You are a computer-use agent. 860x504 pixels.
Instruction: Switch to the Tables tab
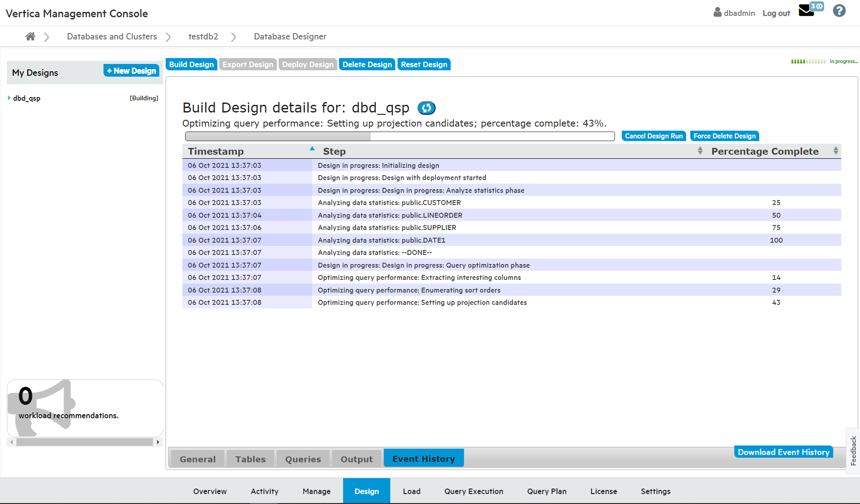(251, 459)
